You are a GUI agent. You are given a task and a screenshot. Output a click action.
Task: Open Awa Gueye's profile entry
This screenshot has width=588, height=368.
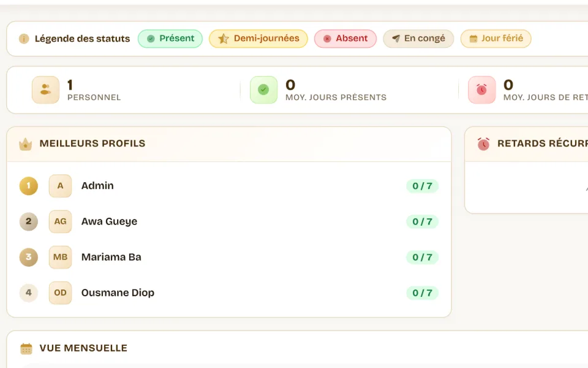pos(228,221)
